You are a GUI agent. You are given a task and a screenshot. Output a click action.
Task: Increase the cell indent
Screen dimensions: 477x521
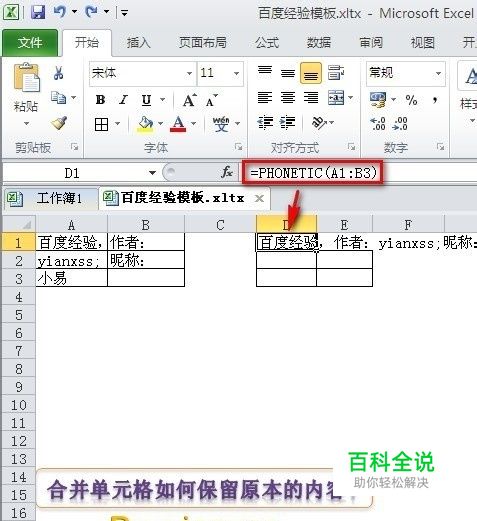(x=287, y=123)
